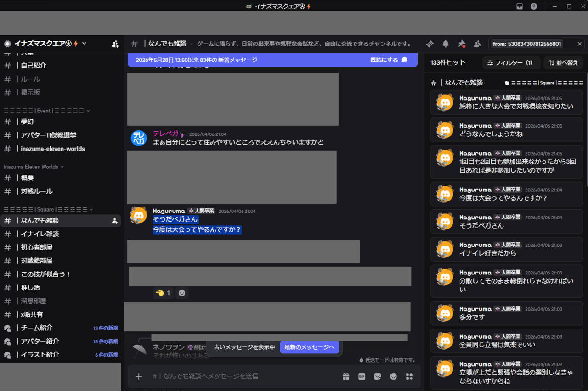Viewport: 588px width, 391px height.
Task: Open search result イナイレ好きだから
Action: (507, 249)
